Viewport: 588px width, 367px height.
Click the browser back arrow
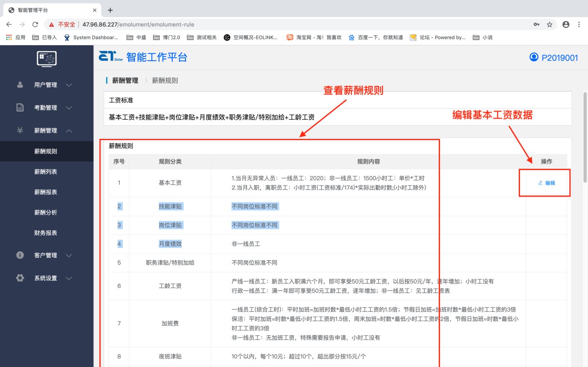click(9, 24)
